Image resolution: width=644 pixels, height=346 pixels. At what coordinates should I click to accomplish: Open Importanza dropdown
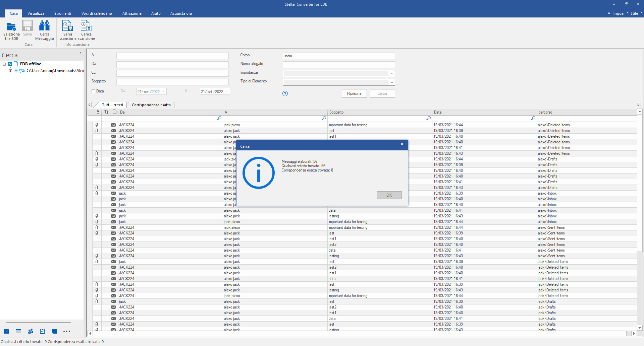[391, 73]
